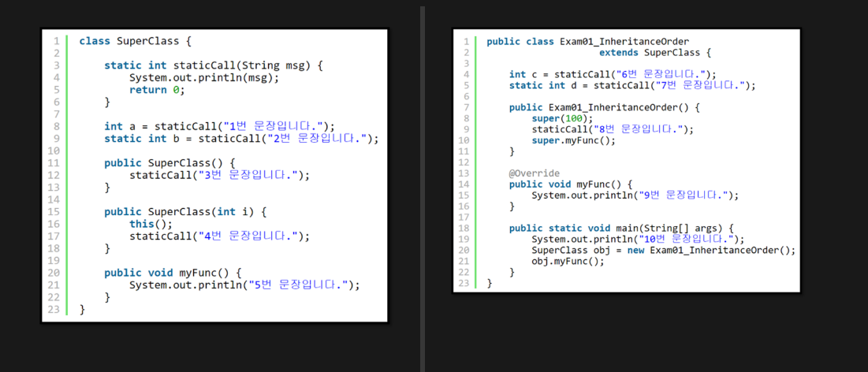This screenshot has width=868, height=372.
Task: Click the "class SuperClass {" declaration line
Action: (135, 41)
